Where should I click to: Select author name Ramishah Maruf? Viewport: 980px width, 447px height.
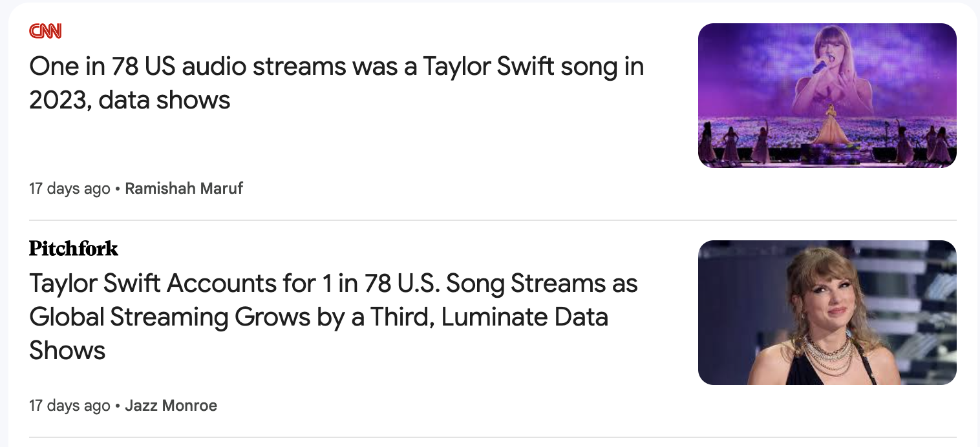pyautogui.click(x=184, y=189)
